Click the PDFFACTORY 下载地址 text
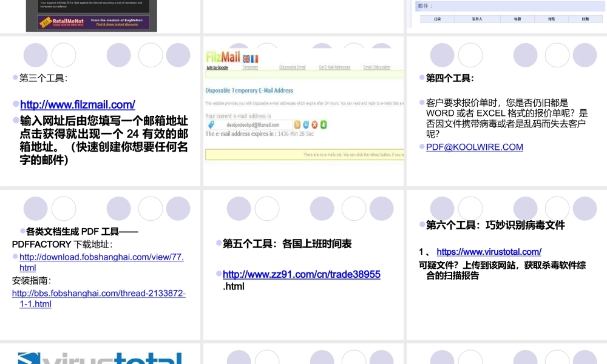Viewport: 607px width, 364px height. pyautogui.click(x=63, y=244)
